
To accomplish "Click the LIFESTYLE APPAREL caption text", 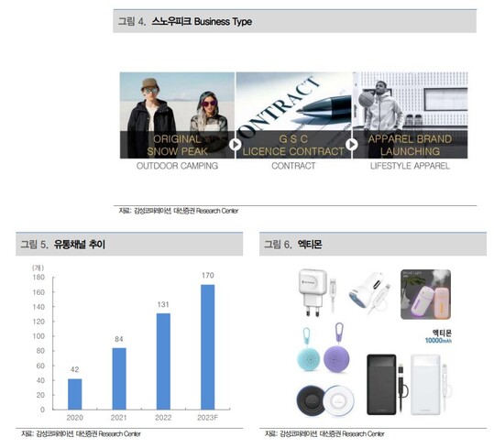I will click(x=410, y=166).
